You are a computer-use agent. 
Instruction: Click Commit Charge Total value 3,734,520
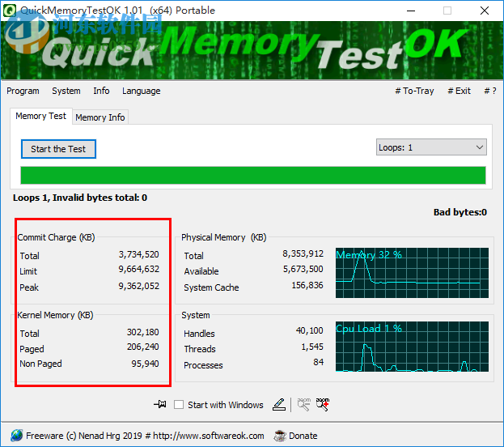[139, 254]
